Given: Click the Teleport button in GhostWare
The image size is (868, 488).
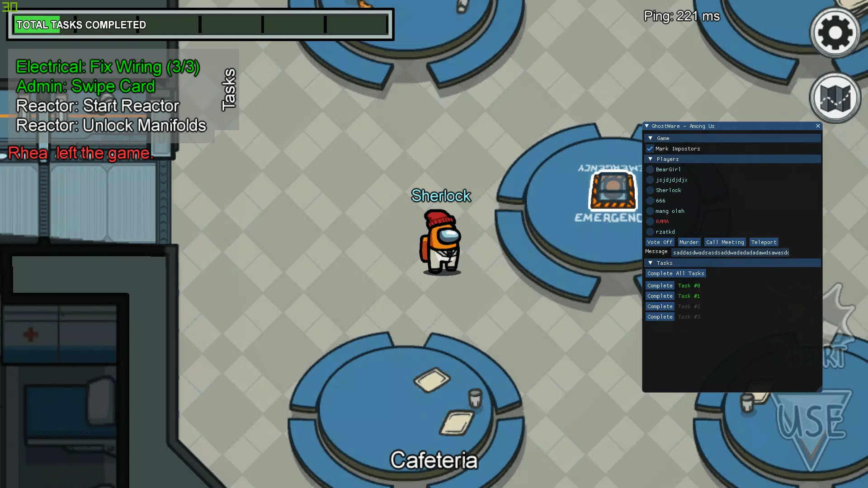Looking at the screenshot, I should point(764,242).
